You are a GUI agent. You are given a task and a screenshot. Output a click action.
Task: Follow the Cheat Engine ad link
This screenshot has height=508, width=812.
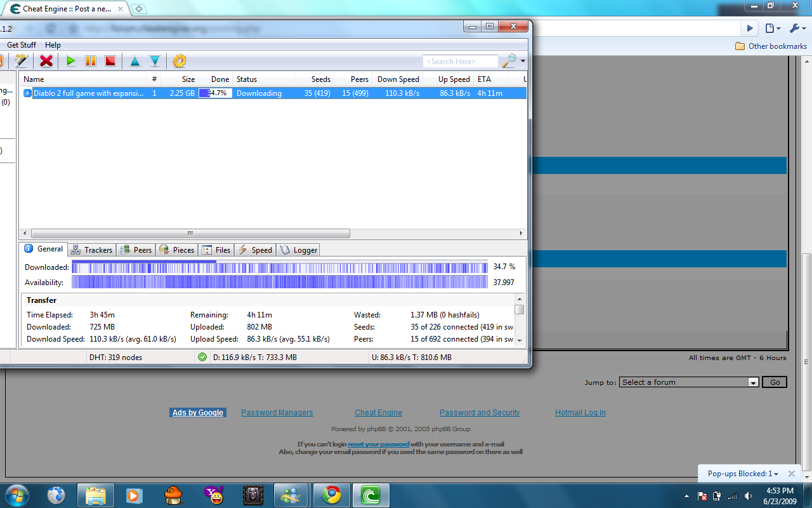378,413
